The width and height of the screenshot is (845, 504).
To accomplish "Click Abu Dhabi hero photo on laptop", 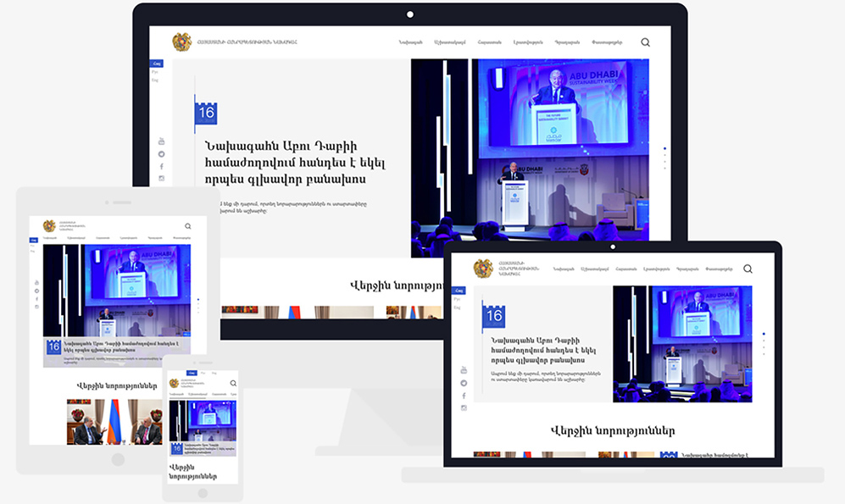I will pos(682,344).
